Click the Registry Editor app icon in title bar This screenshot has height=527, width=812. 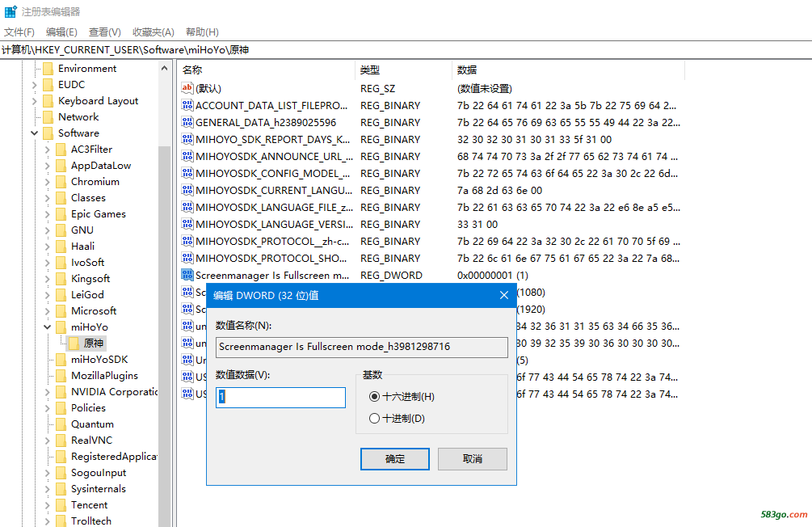(x=11, y=11)
